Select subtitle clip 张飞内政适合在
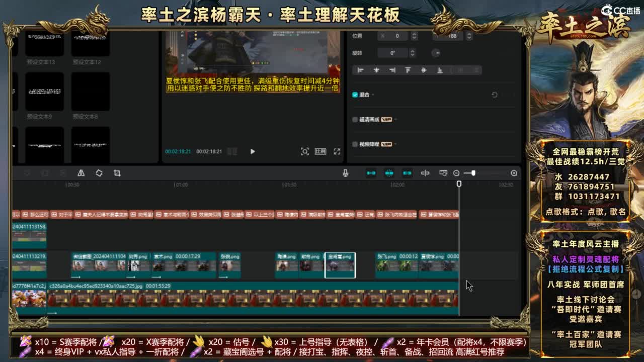The image size is (644, 362). [397, 214]
